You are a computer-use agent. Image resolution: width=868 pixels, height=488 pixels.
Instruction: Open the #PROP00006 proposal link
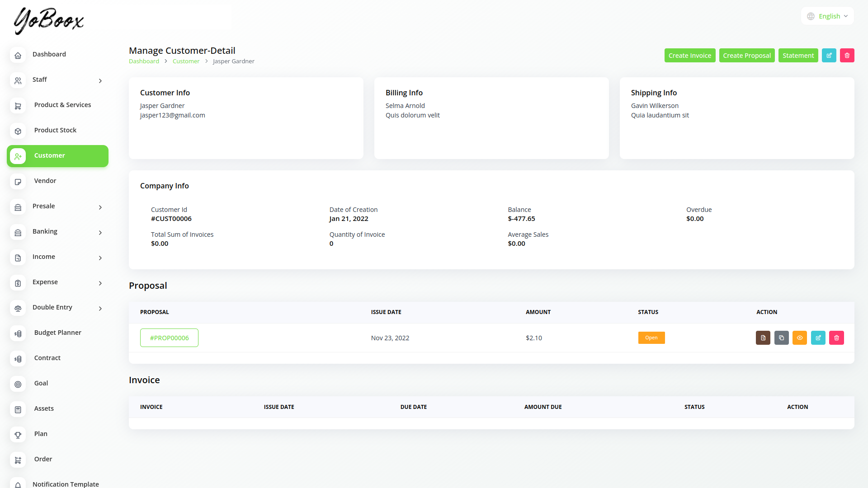[x=169, y=338]
